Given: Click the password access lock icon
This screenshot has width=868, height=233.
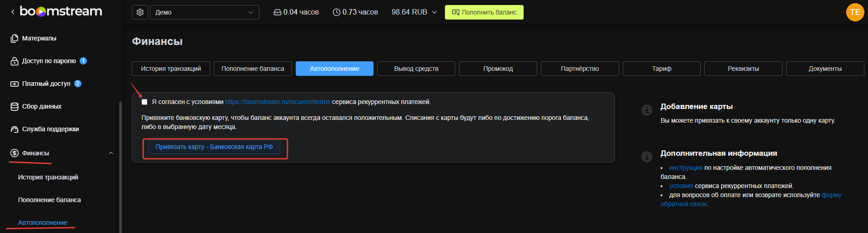Looking at the screenshot, I should (15, 61).
